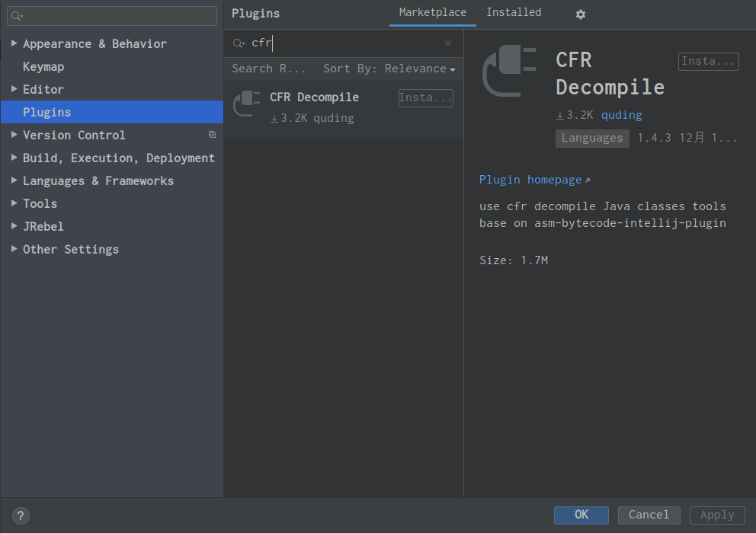The image size is (756, 533).
Task: Expand the Build, Execution, Deployment node
Action: tap(14, 158)
